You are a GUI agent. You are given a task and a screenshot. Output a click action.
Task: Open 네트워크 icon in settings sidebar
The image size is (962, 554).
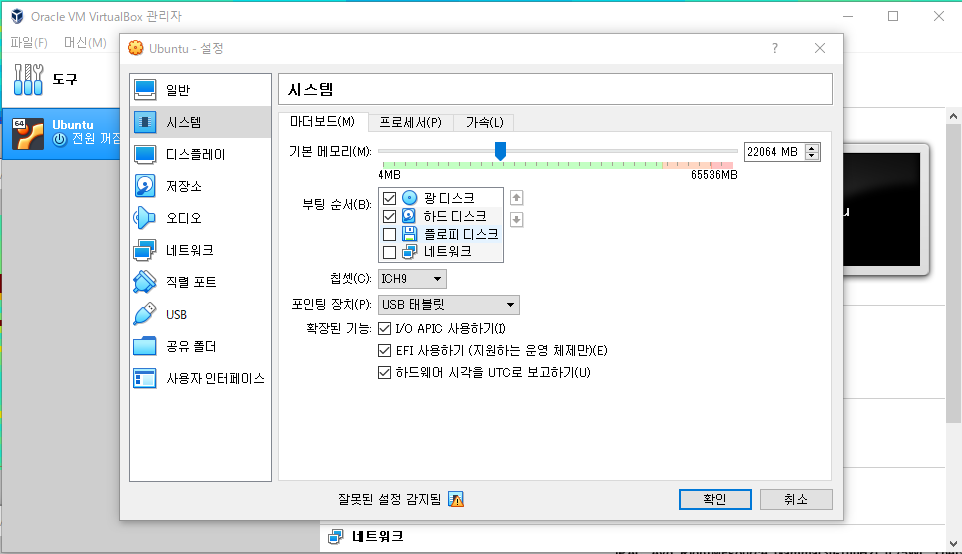click(x=145, y=250)
